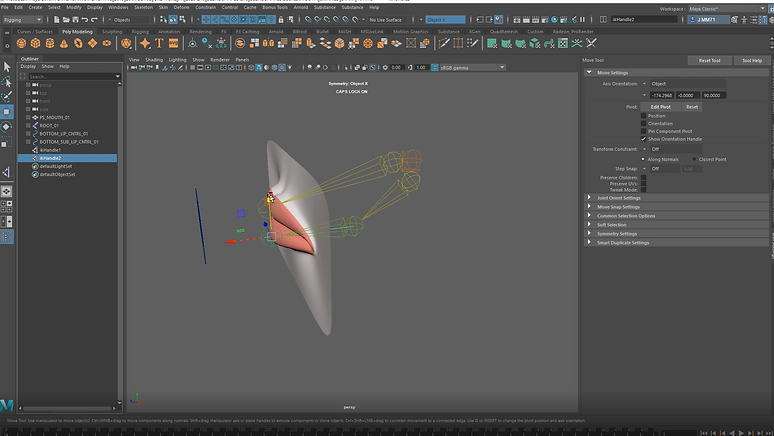The width and height of the screenshot is (774, 436).
Task: Click the Object X symmetry field
Action: 445,20
